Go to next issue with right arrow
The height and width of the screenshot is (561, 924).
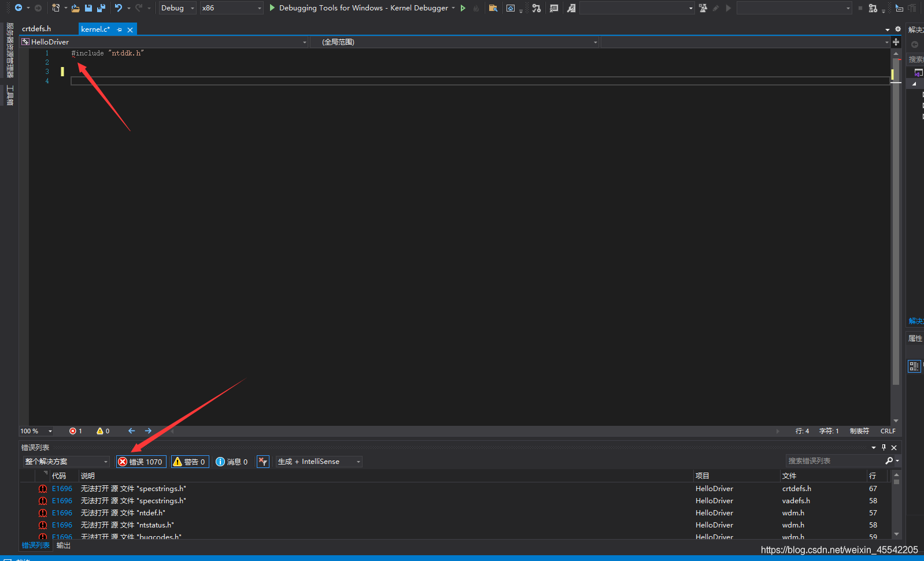click(148, 431)
